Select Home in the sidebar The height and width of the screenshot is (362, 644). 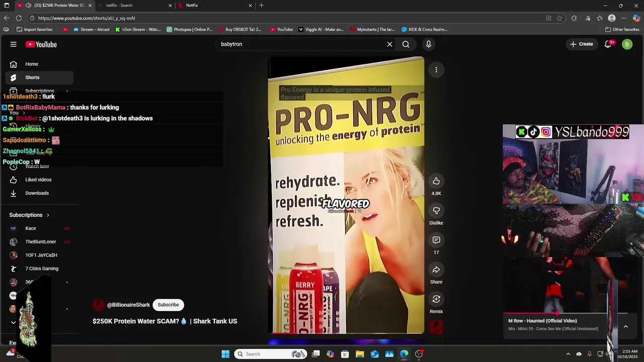tap(39, 64)
